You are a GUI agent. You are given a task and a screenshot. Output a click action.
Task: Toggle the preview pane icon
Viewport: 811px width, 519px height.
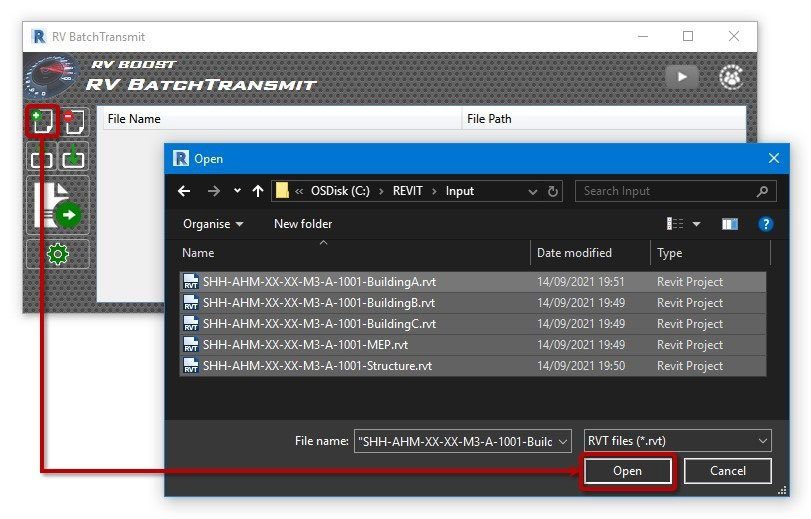pos(730,224)
